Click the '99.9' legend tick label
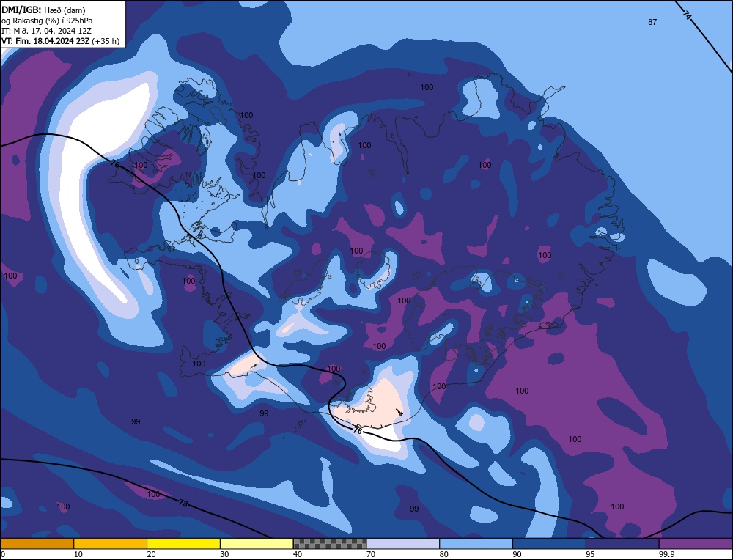The image size is (733, 560). (x=666, y=554)
